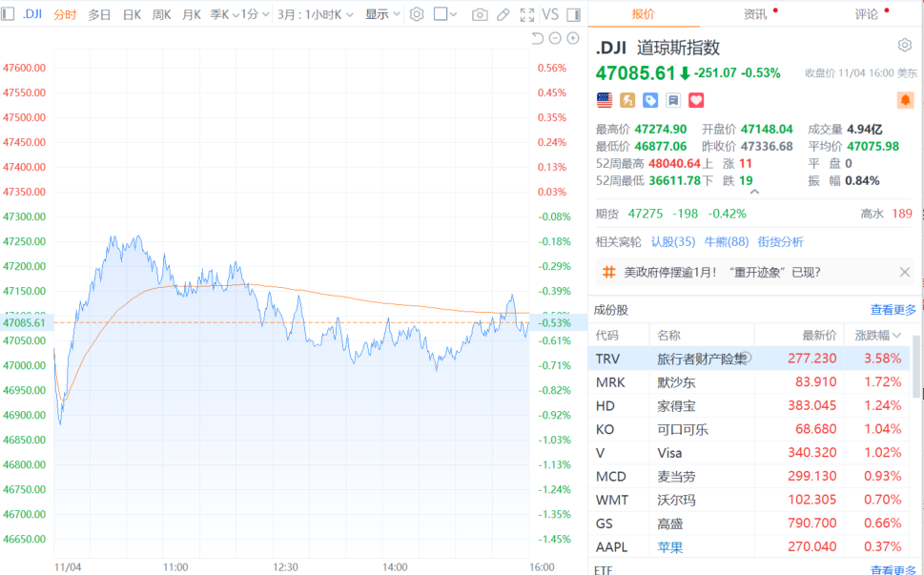Switch to 多日 multi-day view

pyautogui.click(x=99, y=14)
